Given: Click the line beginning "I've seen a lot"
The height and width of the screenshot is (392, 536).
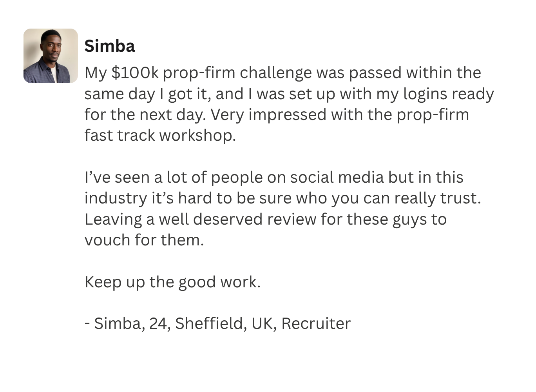Looking at the screenshot, I should click(273, 178).
